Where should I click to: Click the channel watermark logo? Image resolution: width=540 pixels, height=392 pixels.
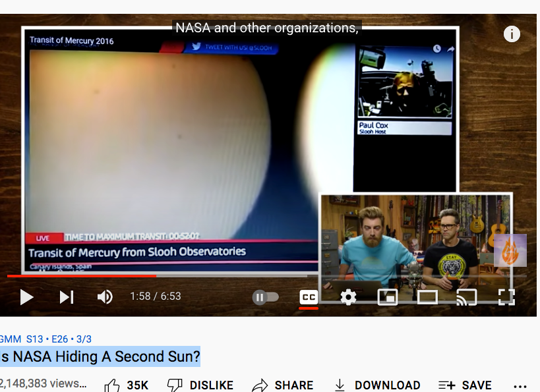pos(510,250)
